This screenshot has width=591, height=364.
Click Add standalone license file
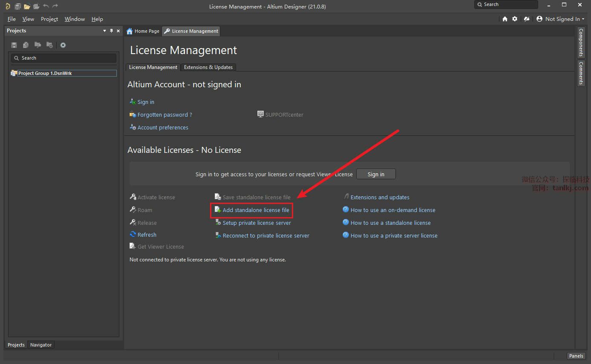(256, 210)
